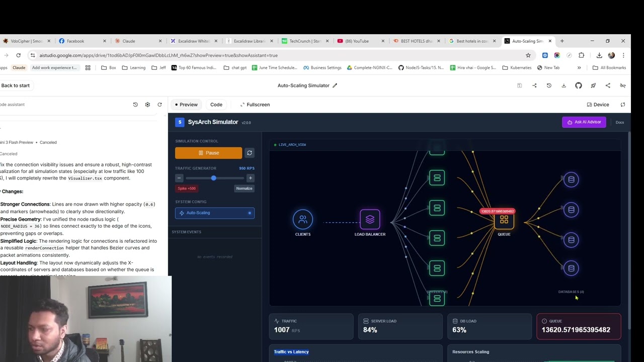The image size is (644, 362).
Task: Click the traffic generator slider handle
Action: (213, 178)
